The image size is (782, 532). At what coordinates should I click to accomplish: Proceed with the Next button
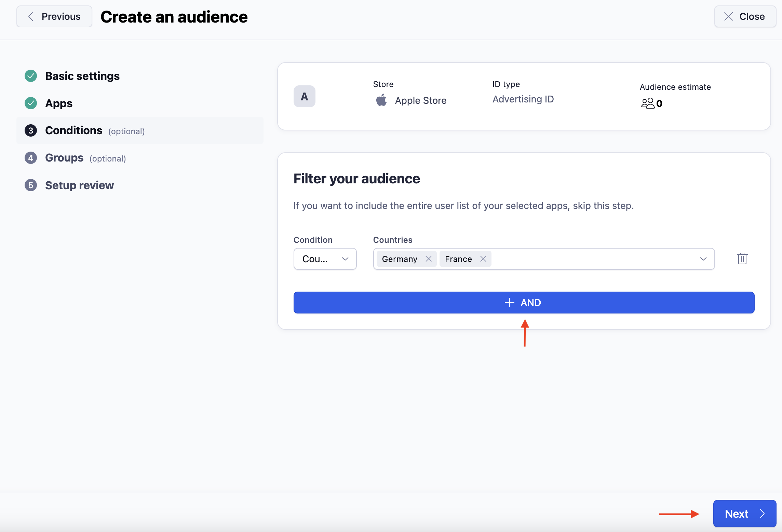click(x=744, y=514)
